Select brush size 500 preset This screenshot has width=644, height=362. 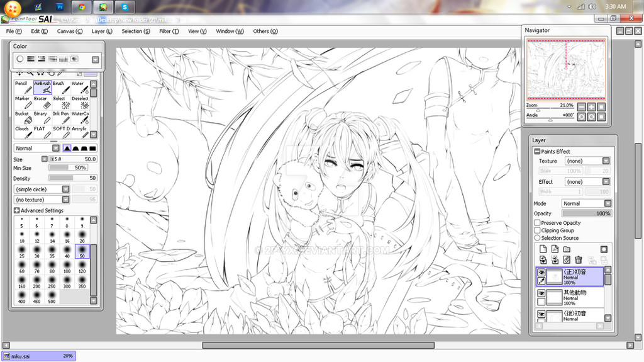tap(52, 297)
